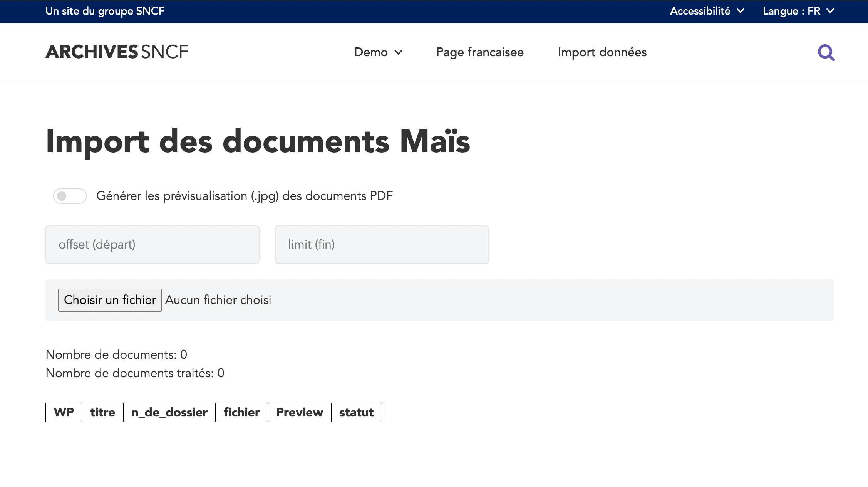Image resolution: width=868 pixels, height=487 pixels.
Task: Click "Nombre de documents traités: 0" text
Action: 135,373
